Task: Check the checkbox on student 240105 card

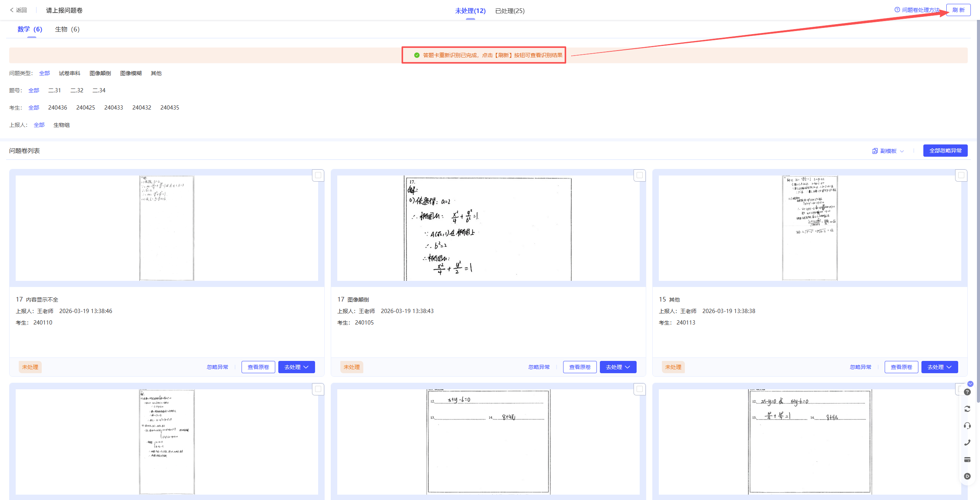Action: pyautogui.click(x=639, y=175)
